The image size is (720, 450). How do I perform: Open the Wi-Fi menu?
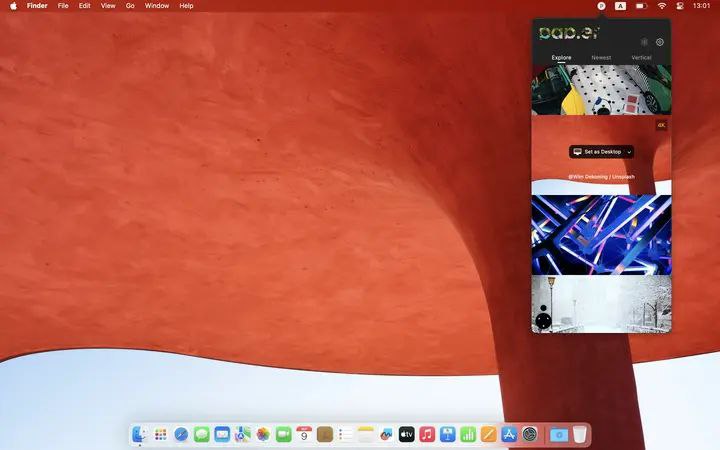[x=662, y=6]
